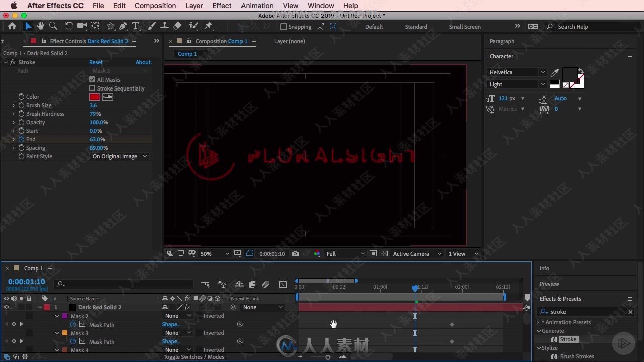Viewport: 644px width, 362px height.
Task: Toggle the Stroke fx effect switch
Action: click(13, 62)
